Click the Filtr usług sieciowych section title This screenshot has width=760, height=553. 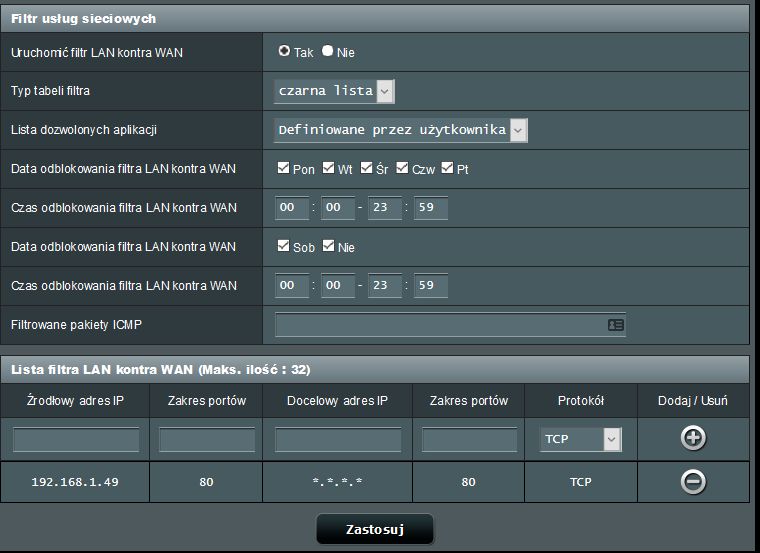[83, 19]
